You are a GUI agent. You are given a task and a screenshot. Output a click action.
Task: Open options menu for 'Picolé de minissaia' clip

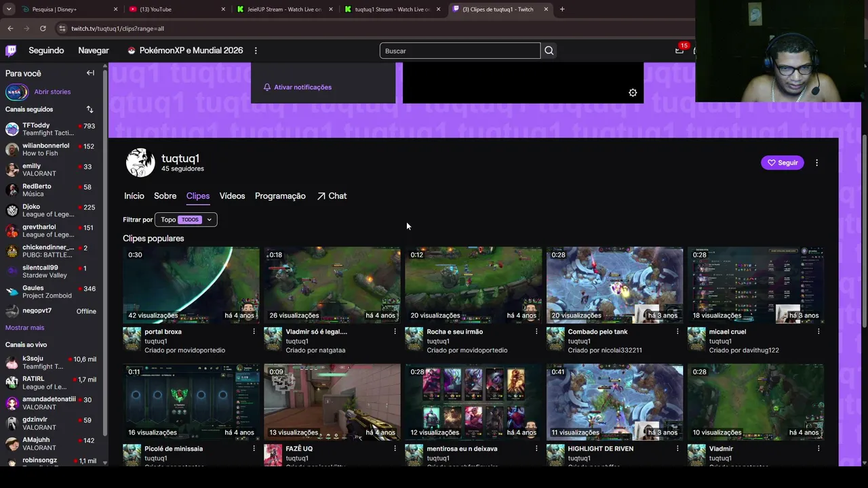(254, 449)
